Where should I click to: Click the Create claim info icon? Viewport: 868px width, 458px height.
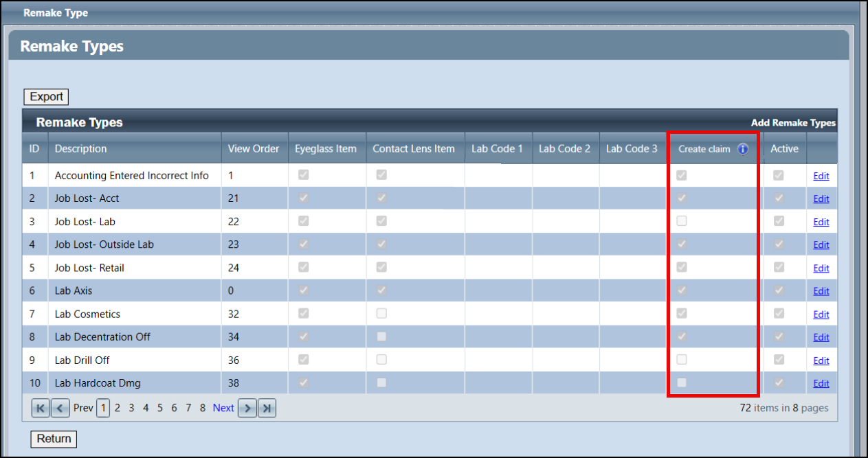pos(742,149)
